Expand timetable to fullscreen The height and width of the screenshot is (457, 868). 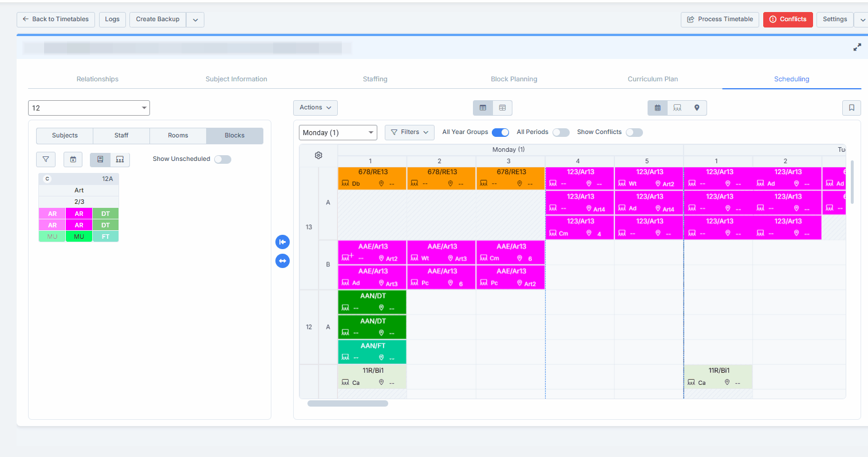tap(857, 48)
